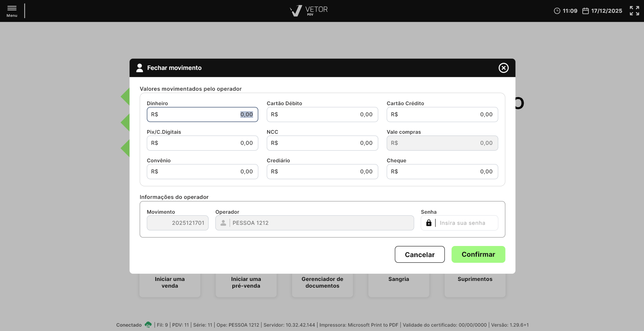Click 'Impressora: Microsoft Print to PDF' entry
644x331 pixels.
click(x=359, y=325)
